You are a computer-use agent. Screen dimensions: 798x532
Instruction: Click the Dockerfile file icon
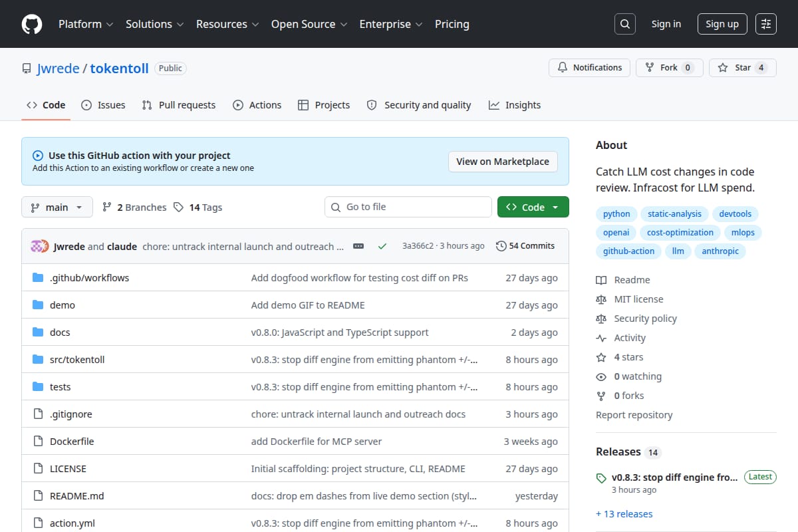click(x=38, y=442)
